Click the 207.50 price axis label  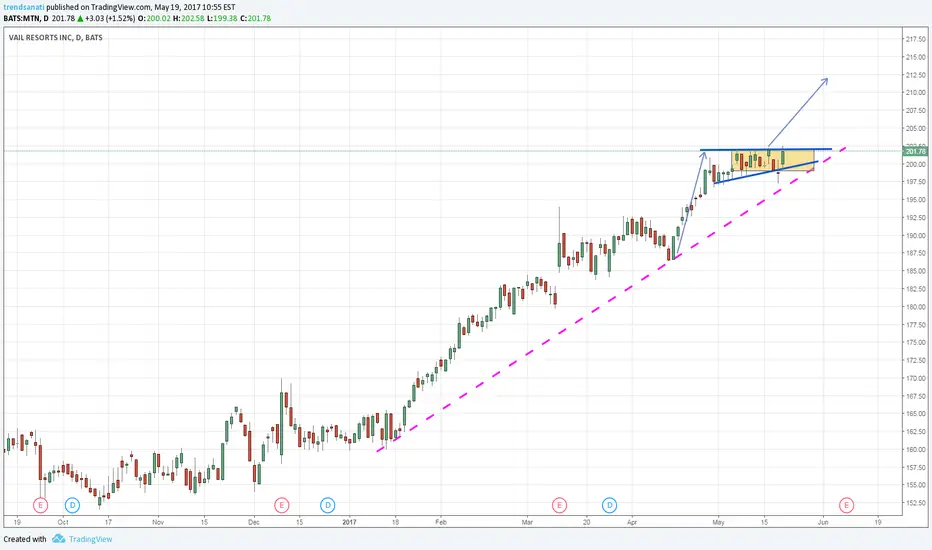point(915,111)
